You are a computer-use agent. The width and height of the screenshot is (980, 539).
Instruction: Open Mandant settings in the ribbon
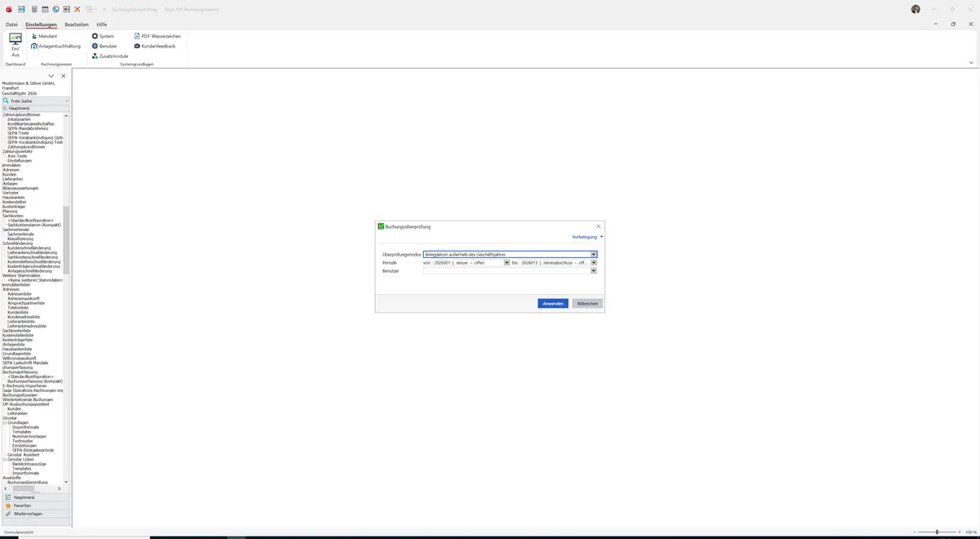tap(44, 37)
